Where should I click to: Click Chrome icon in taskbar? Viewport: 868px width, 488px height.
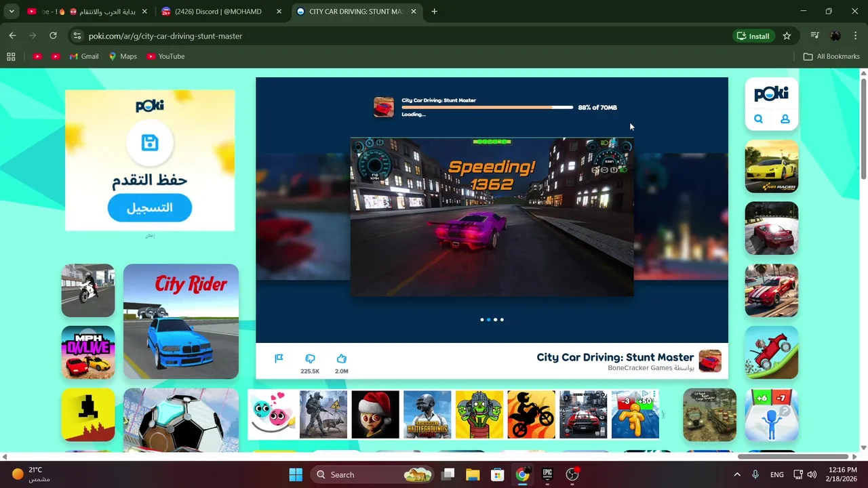522,474
